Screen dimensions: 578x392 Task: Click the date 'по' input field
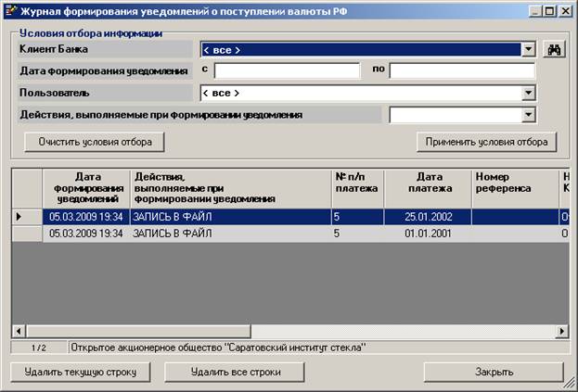[462, 71]
